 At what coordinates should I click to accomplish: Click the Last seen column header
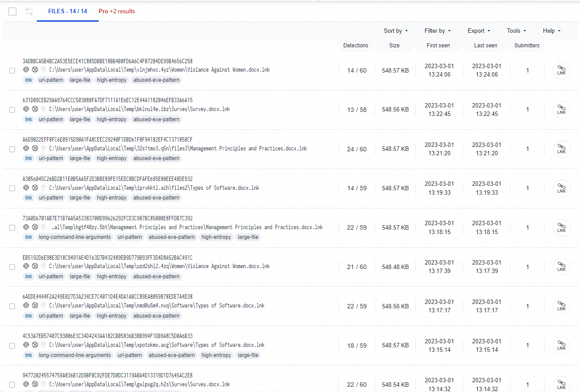[486, 45]
